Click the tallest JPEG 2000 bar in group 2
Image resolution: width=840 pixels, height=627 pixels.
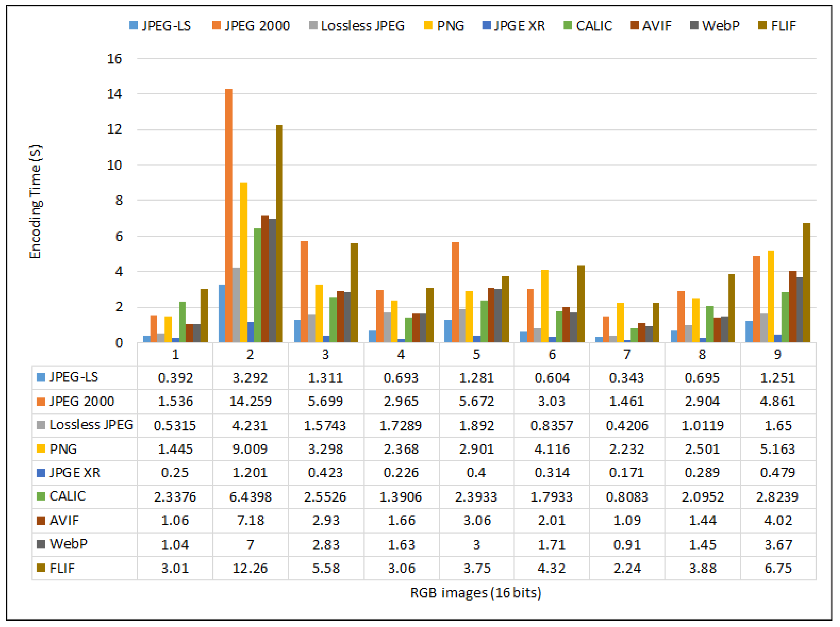229,215
